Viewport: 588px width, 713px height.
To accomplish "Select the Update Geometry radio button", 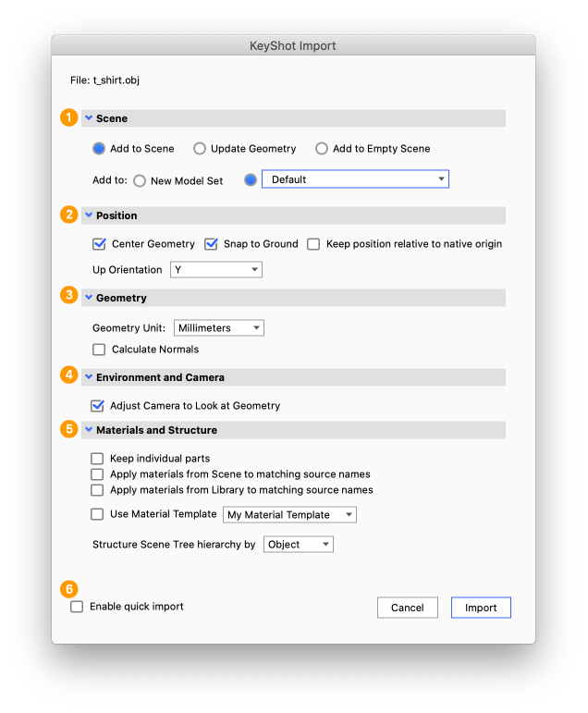I will click(x=200, y=149).
